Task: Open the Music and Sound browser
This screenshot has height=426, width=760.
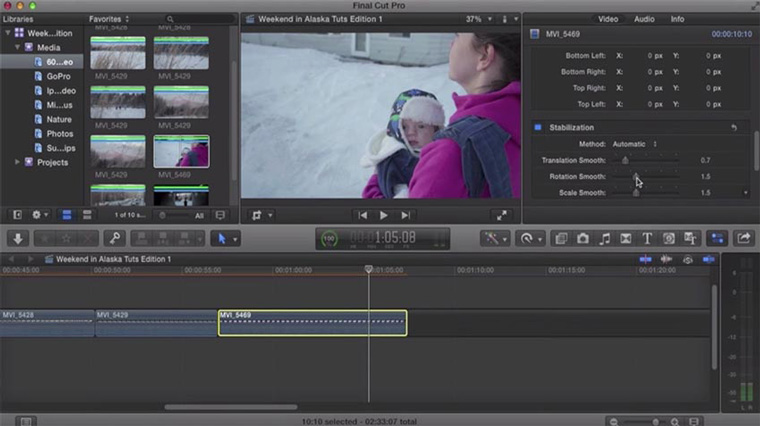Action: 604,238
